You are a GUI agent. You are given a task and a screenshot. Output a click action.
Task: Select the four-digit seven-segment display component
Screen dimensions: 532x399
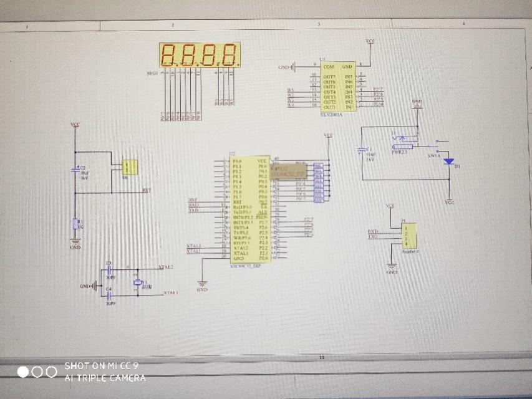(x=200, y=55)
